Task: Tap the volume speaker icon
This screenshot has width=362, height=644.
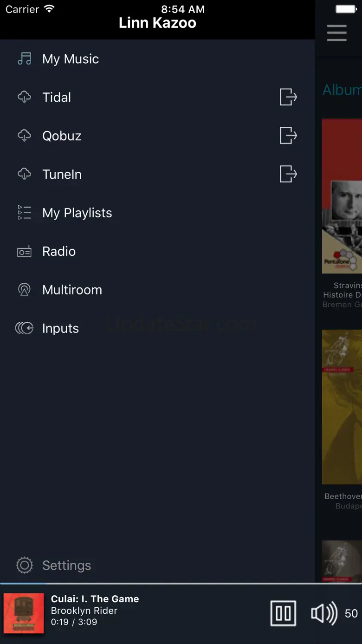Action: 324,613
